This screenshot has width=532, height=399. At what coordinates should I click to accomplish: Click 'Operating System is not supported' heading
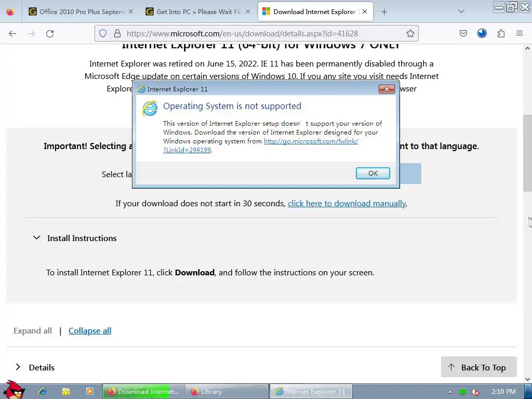coord(232,106)
